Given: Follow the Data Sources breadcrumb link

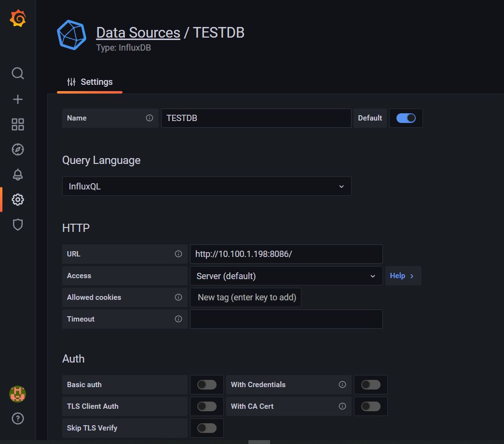Looking at the screenshot, I should [138, 33].
